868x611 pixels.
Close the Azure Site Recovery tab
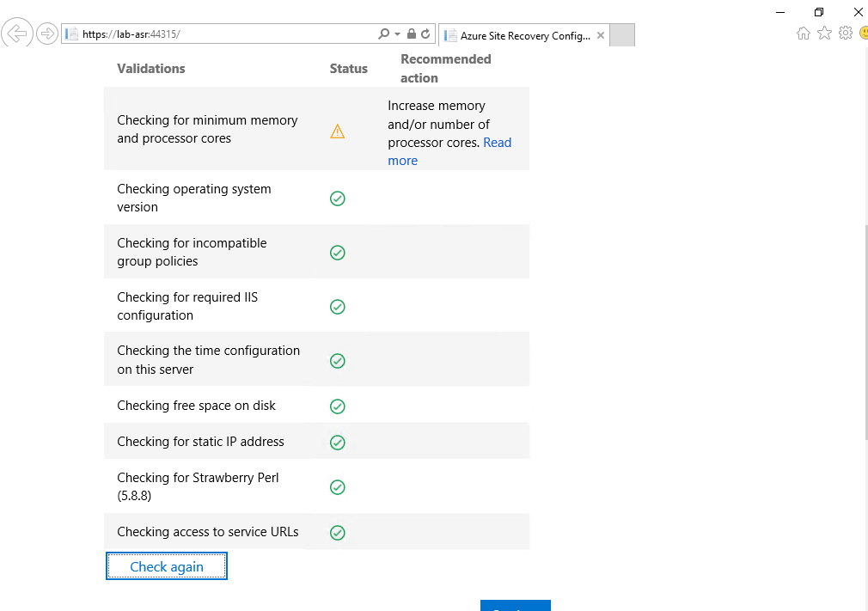click(x=600, y=36)
